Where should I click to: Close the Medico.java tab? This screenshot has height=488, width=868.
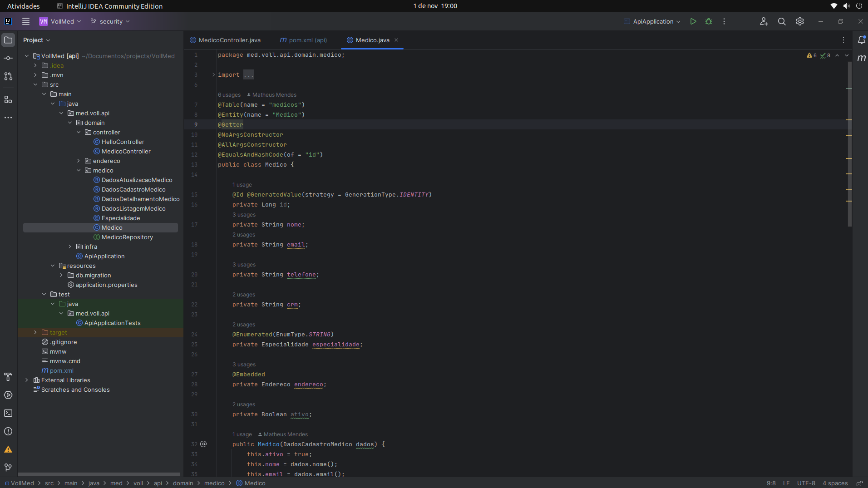pos(396,40)
